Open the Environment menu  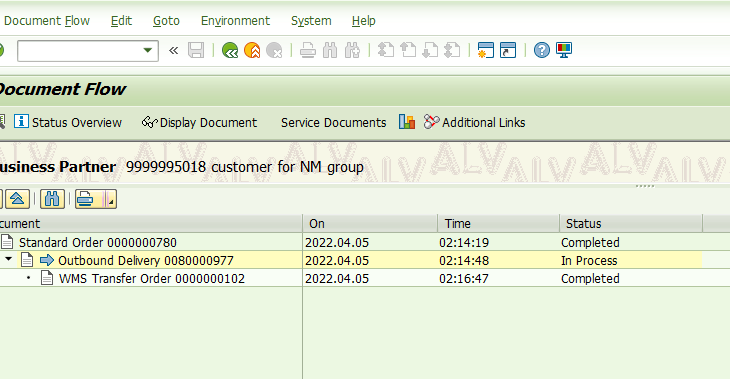235,20
